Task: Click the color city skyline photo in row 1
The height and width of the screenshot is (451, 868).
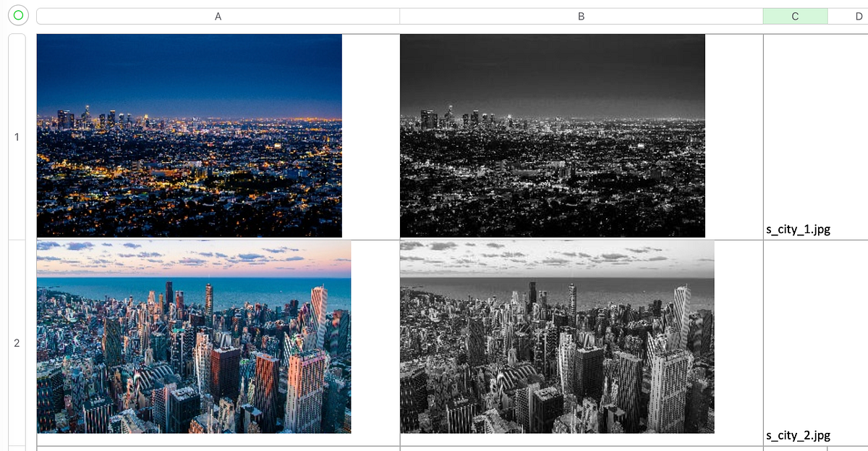Action: (188, 135)
